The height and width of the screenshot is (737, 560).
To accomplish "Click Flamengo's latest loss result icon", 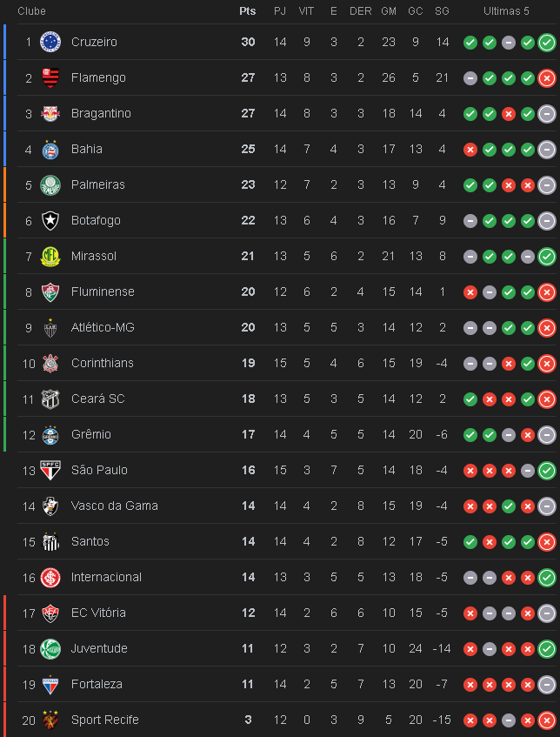I will click(547, 78).
